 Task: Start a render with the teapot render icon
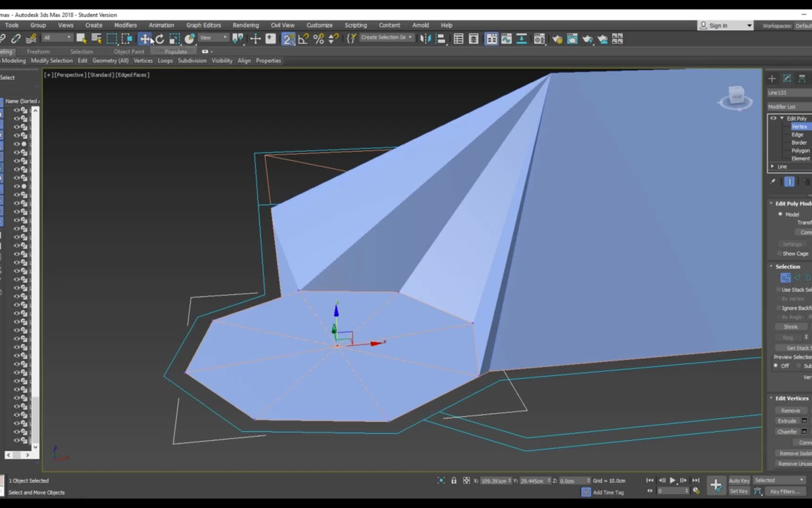pos(587,39)
